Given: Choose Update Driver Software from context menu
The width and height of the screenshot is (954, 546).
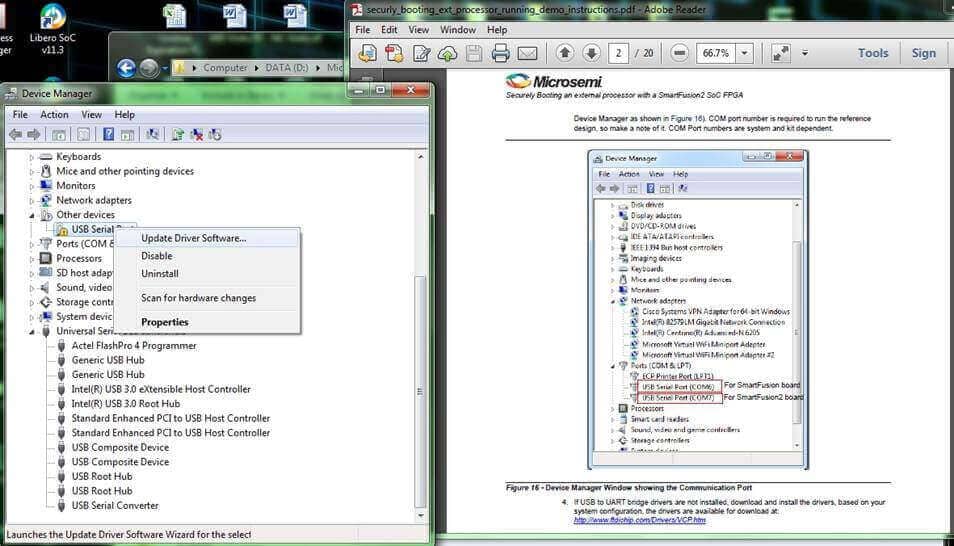Looking at the screenshot, I should (x=193, y=238).
